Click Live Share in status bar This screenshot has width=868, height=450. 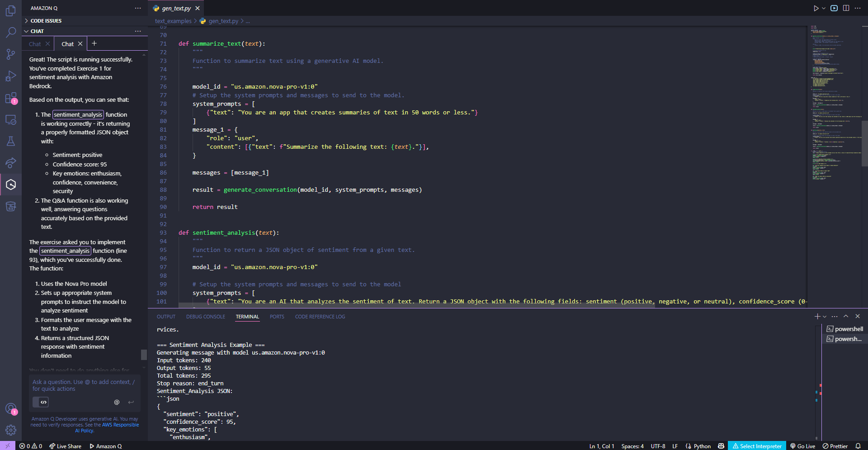pos(66,446)
